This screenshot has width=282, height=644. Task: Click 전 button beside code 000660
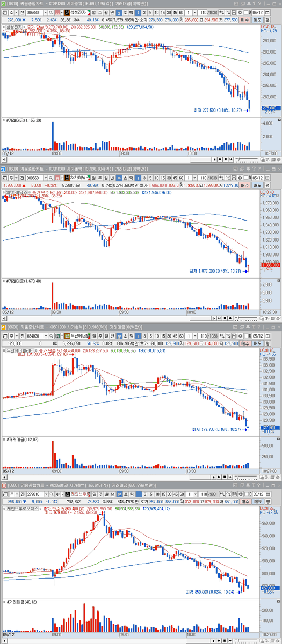pos(22,177)
